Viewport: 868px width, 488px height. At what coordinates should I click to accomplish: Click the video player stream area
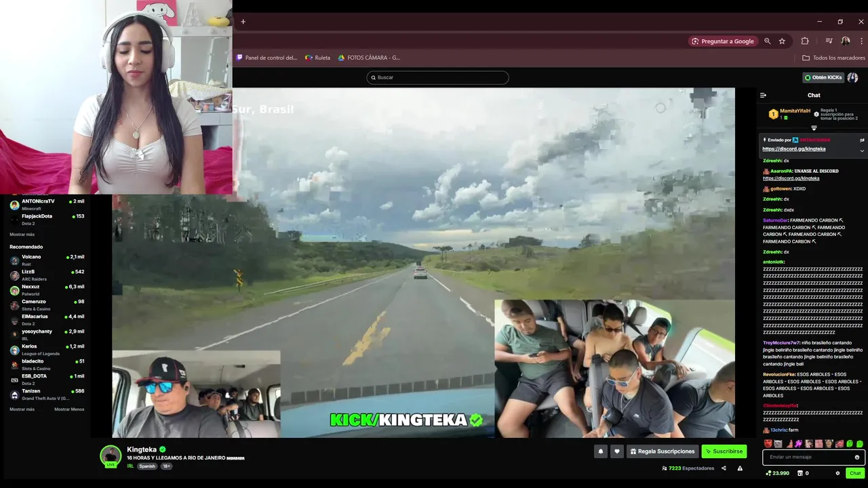423,262
